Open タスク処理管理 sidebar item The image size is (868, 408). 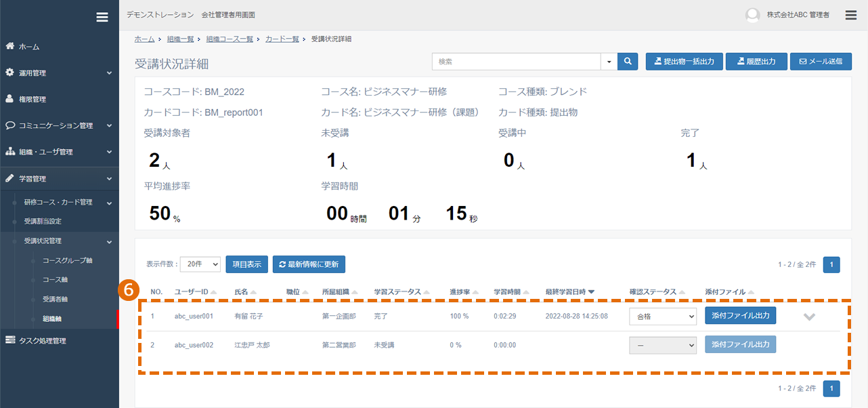pos(60,341)
